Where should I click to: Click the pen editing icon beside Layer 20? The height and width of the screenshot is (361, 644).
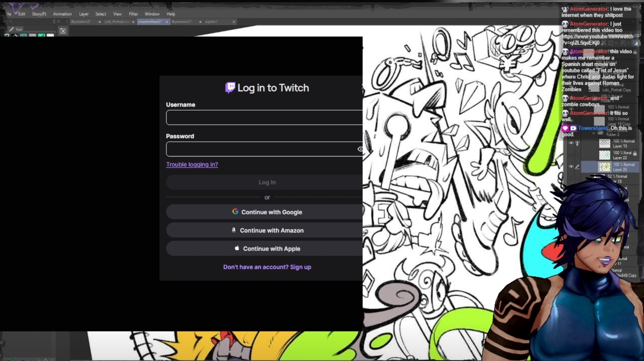coord(577,167)
